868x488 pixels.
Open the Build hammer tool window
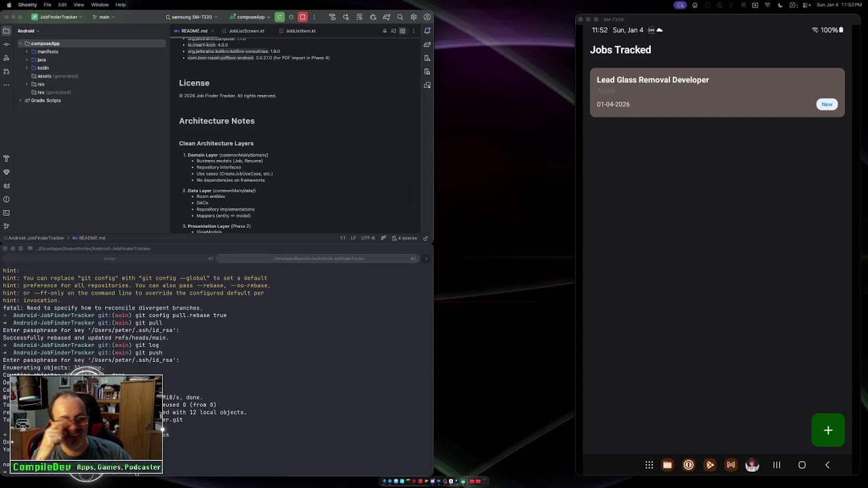pyautogui.click(x=6, y=159)
